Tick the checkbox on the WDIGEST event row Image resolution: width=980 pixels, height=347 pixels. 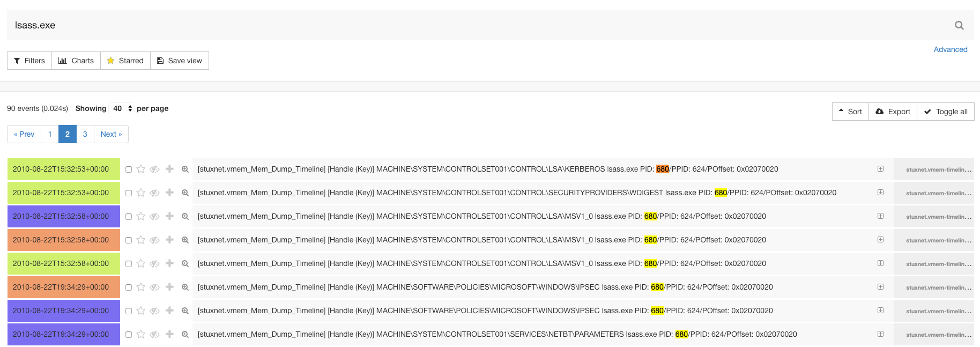129,193
